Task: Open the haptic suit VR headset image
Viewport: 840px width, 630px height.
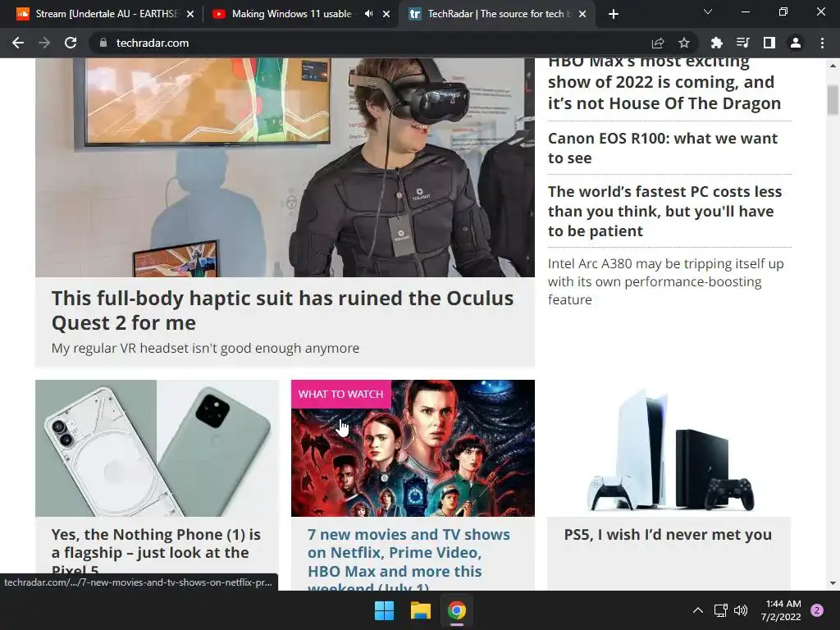Action: tap(285, 167)
